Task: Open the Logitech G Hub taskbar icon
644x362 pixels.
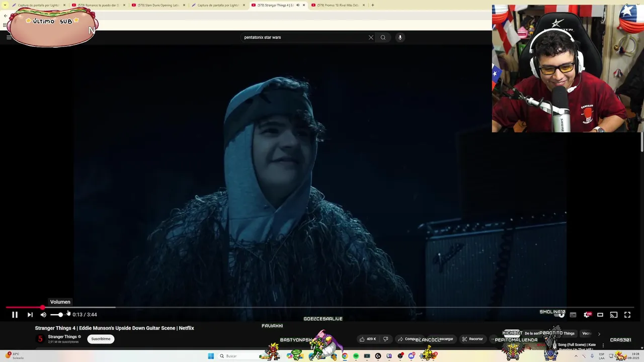Action: click(378, 356)
